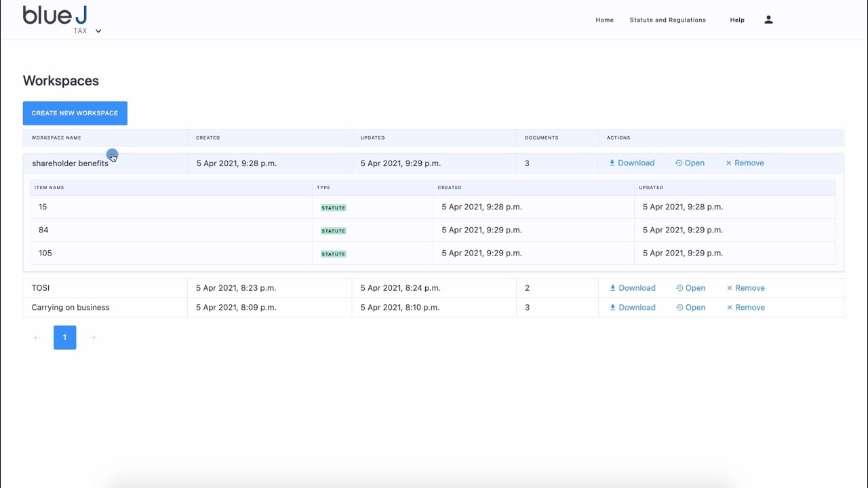This screenshot has width=868, height=488.
Task: Go to Home in the top navigation
Action: (x=604, y=20)
